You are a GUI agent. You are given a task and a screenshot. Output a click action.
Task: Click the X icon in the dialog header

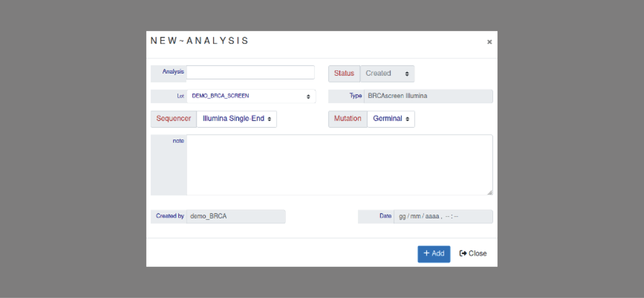(489, 42)
